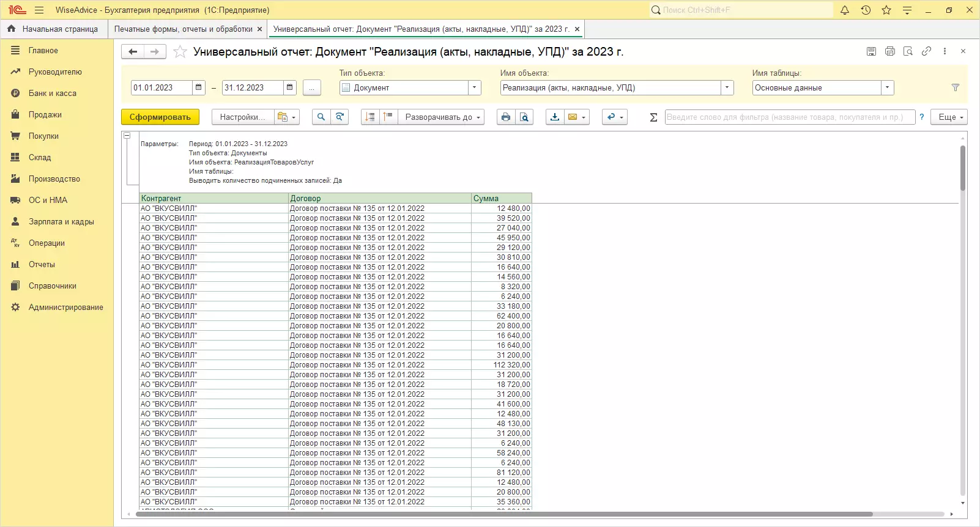Image resolution: width=980 pixels, height=527 pixels.
Task: Click the find magnifier icon in toolbar
Action: (x=321, y=117)
